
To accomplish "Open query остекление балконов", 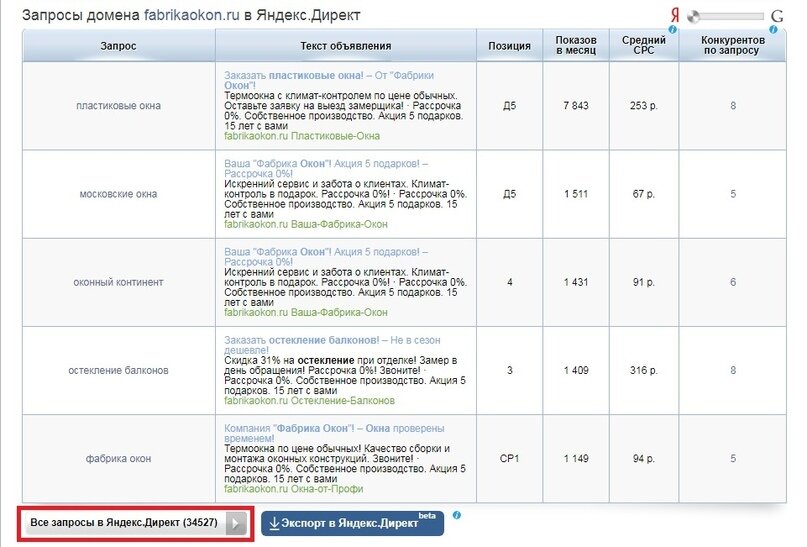I will [x=118, y=370].
